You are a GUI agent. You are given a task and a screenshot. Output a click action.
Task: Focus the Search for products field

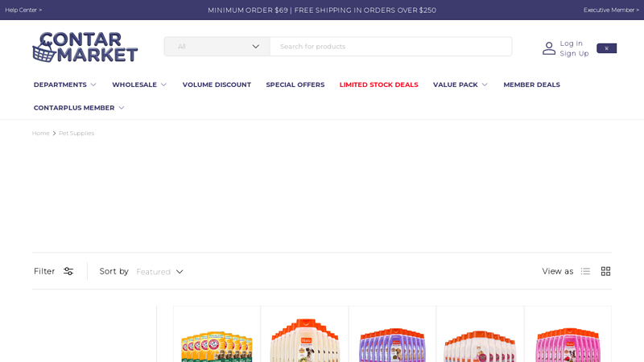[x=391, y=47]
